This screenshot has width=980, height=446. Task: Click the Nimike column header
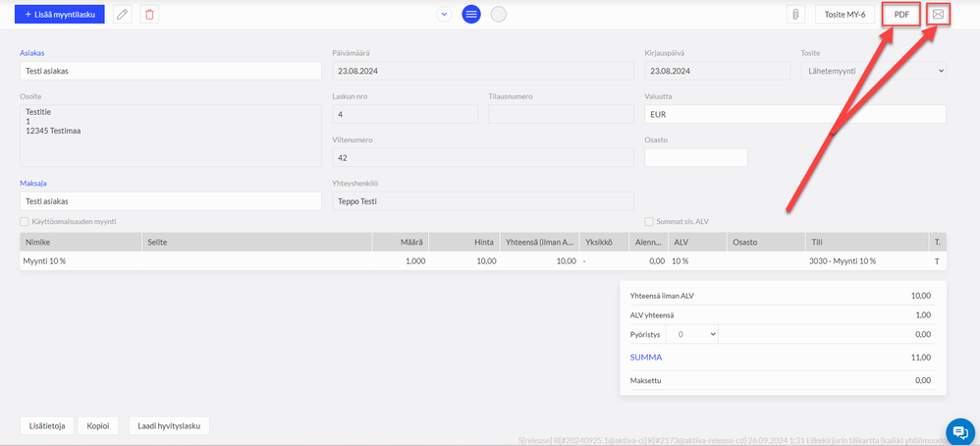tap(81, 242)
